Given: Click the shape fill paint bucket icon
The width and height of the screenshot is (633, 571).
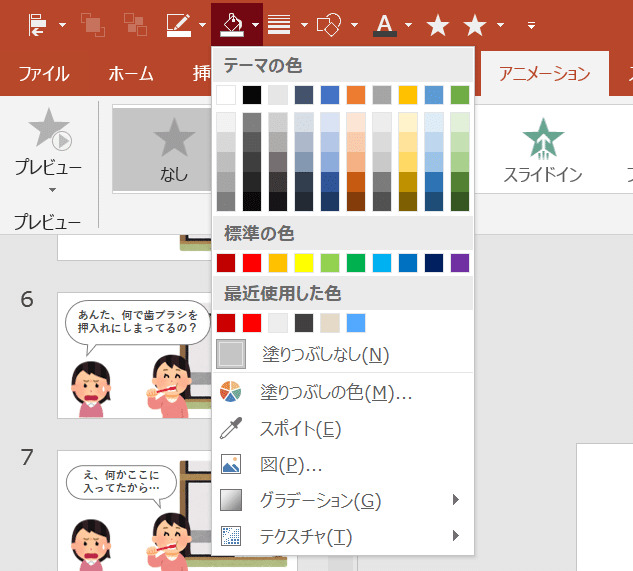Looking at the screenshot, I should [x=232, y=25].
